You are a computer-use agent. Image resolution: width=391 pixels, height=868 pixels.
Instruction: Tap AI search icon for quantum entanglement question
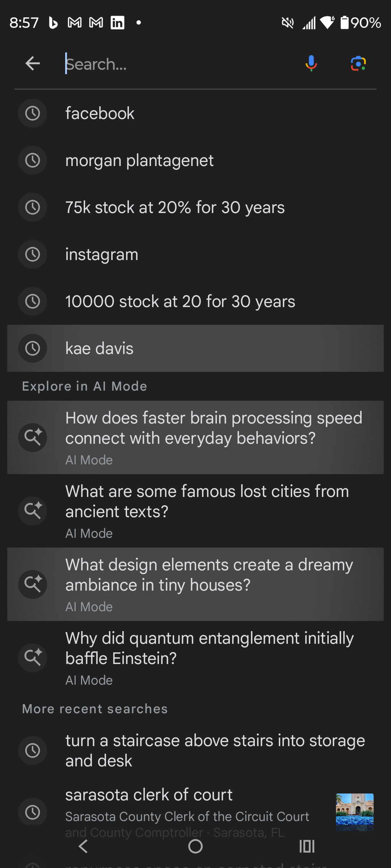pyautogui.click(x=33, y=658)
